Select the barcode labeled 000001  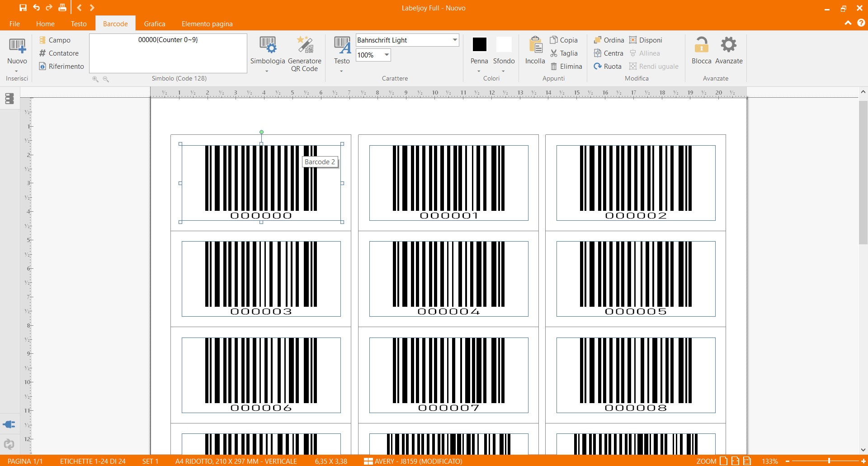point(448,183)
